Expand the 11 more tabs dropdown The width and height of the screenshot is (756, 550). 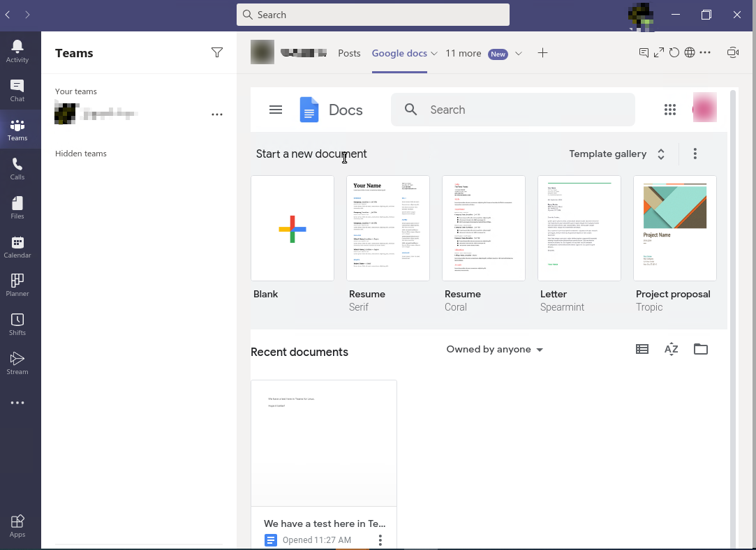click(518, 54)
